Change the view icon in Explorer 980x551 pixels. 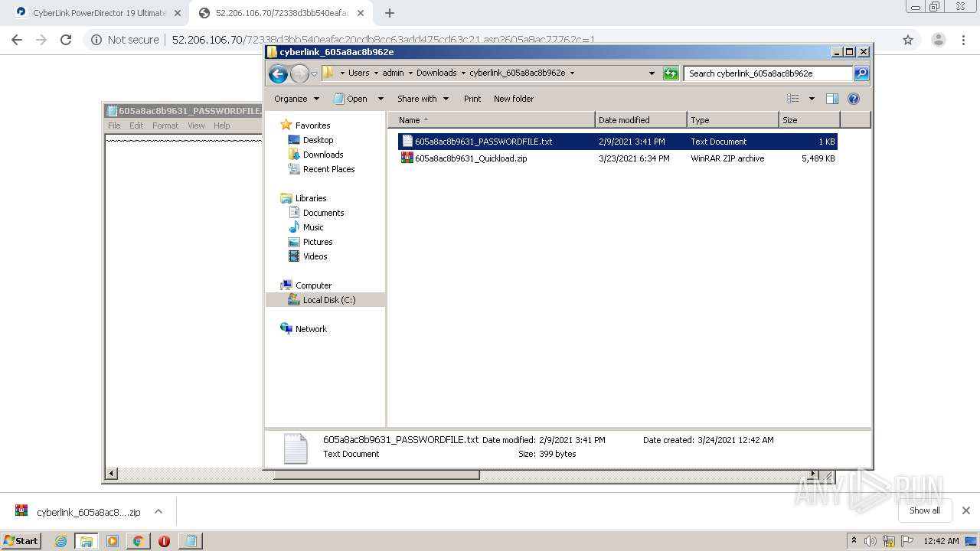(x=793, y=99)
